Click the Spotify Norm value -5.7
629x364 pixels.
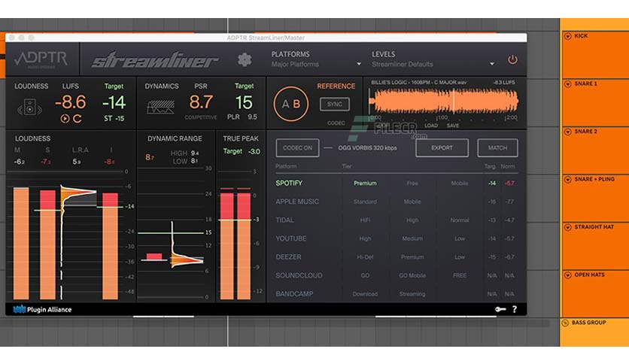[x=509, y=184]
